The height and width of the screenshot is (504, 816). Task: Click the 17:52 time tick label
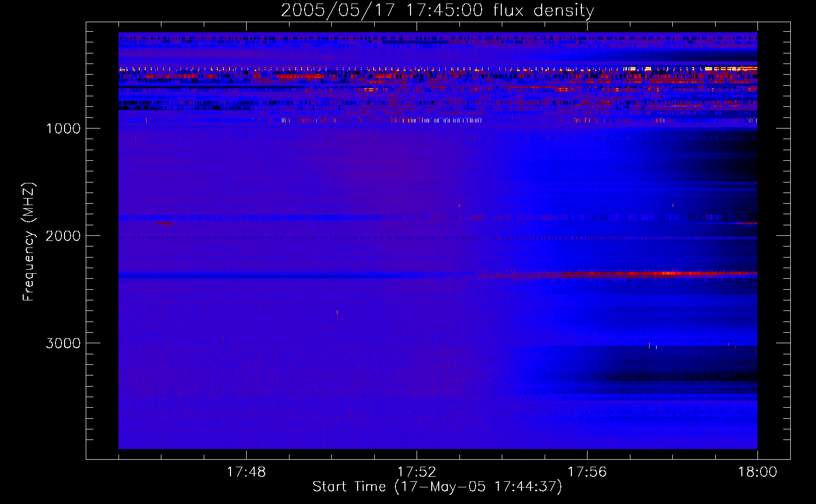(x=417, y=472)
